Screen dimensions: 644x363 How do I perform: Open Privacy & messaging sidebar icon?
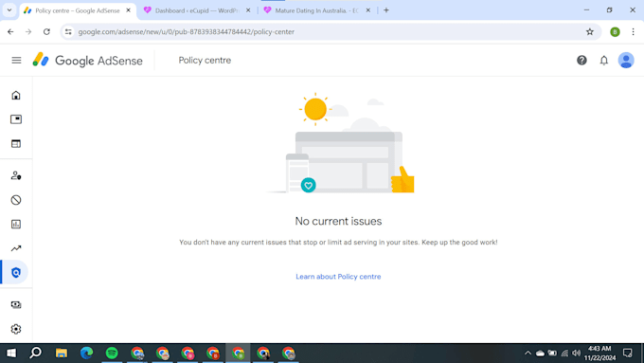pos(16,175)
